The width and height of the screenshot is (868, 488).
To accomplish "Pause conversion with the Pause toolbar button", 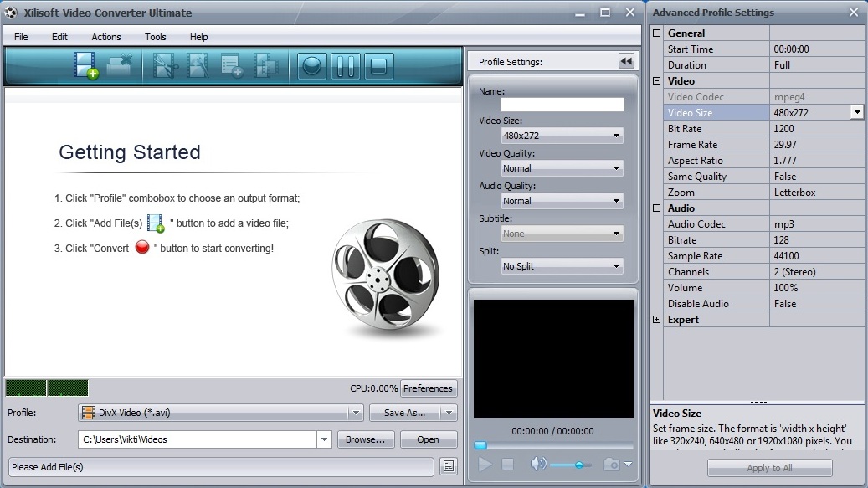I will [346, 66].
